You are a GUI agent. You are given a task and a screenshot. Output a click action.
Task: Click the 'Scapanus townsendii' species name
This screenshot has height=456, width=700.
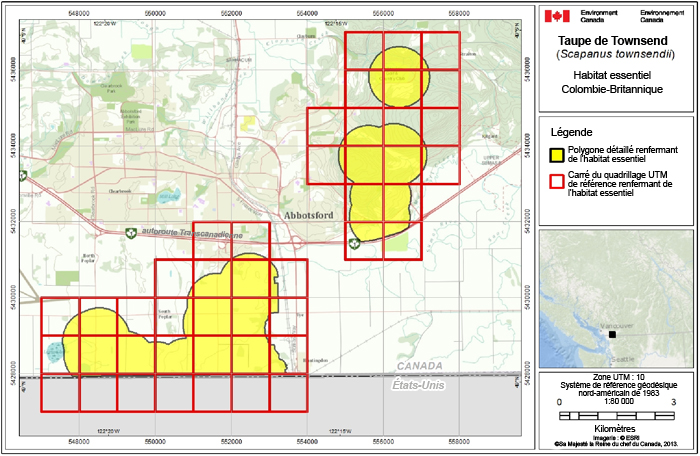(615, 55)
